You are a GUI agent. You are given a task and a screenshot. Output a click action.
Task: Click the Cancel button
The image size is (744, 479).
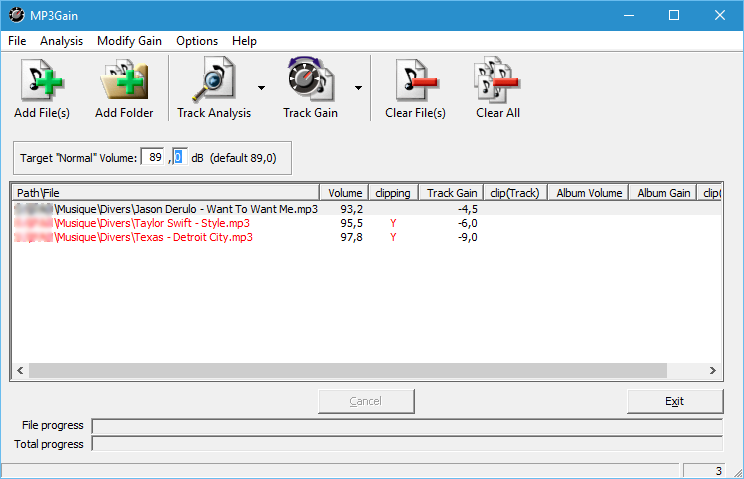point(366,401)
